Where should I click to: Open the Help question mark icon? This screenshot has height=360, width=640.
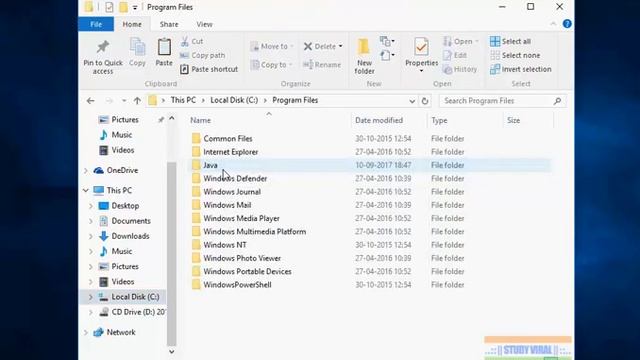coord(567,24)
